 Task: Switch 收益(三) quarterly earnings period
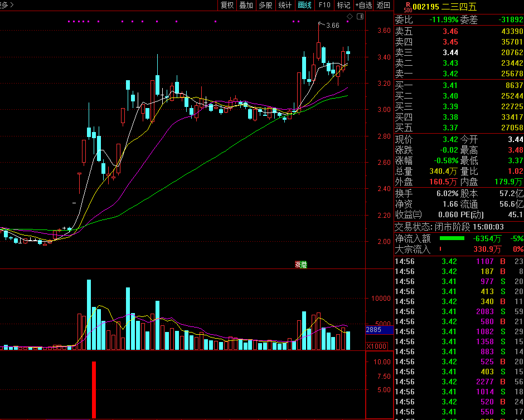point(409,214)
